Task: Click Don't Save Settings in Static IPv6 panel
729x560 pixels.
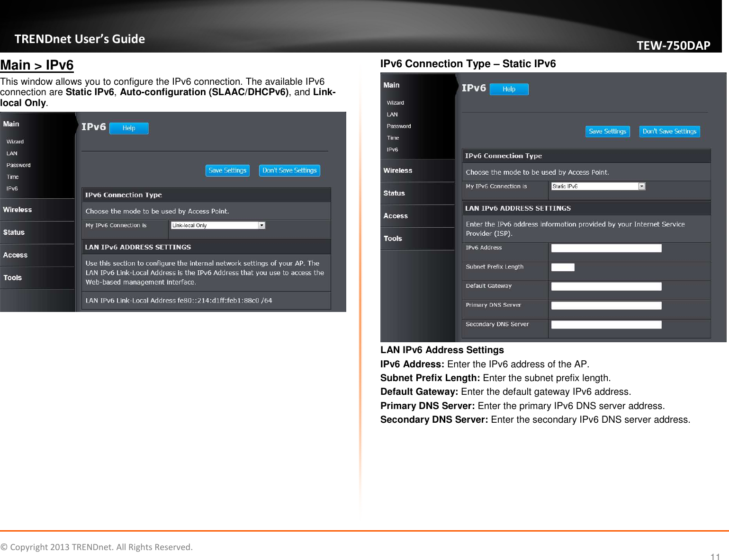Action: click(669, 132)
